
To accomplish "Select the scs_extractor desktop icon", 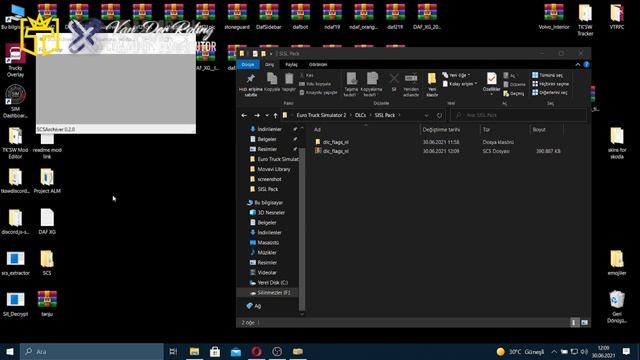I will [16, 263].
